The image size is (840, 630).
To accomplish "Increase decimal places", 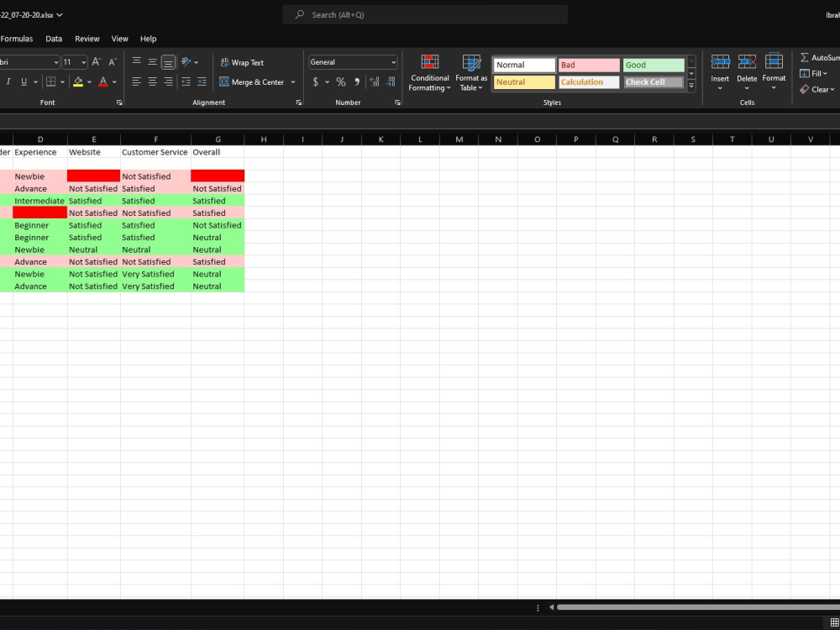I will 375,82.
